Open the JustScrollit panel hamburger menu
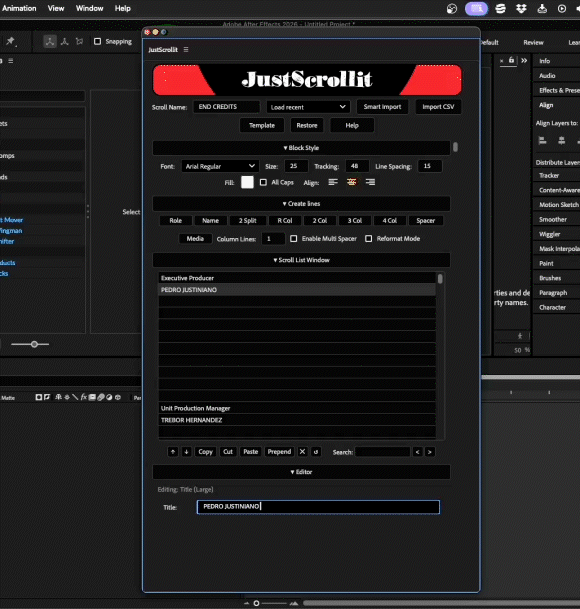 pyautogui.click(x=186, y=50)
